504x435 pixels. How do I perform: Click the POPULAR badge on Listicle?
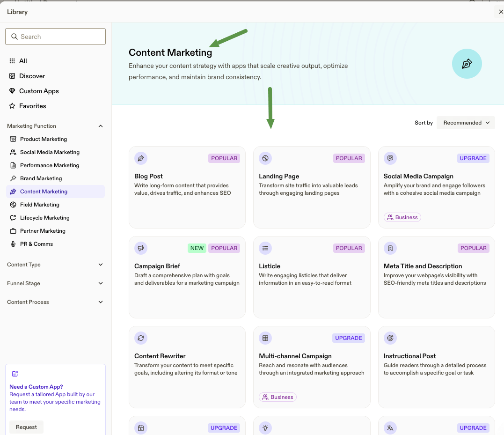349,248
